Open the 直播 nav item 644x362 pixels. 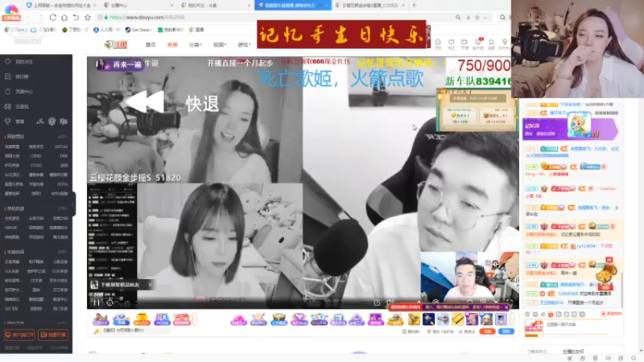pyautogui.click(x=172, y=45)
